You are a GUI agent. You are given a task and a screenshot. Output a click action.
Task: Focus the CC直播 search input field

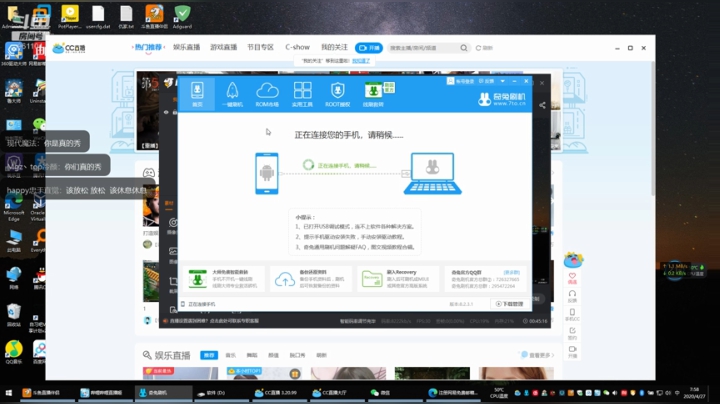[423, 48]
